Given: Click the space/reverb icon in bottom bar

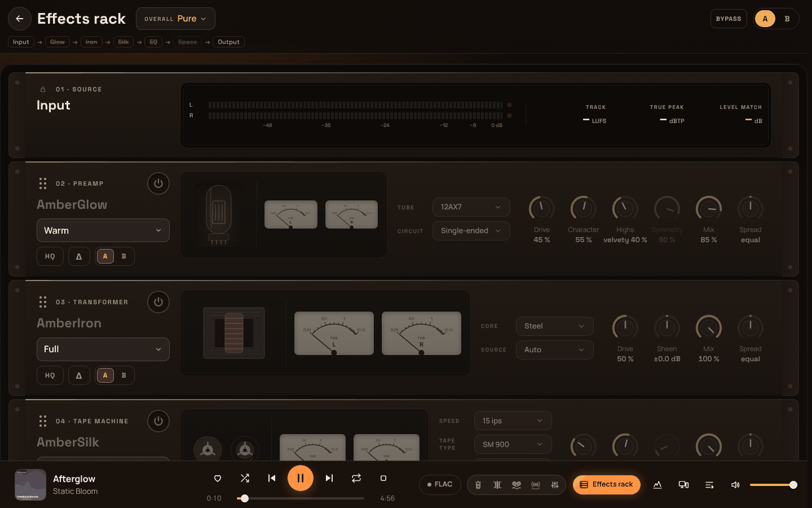Looking at the screenshot, I should click(536, 485).
